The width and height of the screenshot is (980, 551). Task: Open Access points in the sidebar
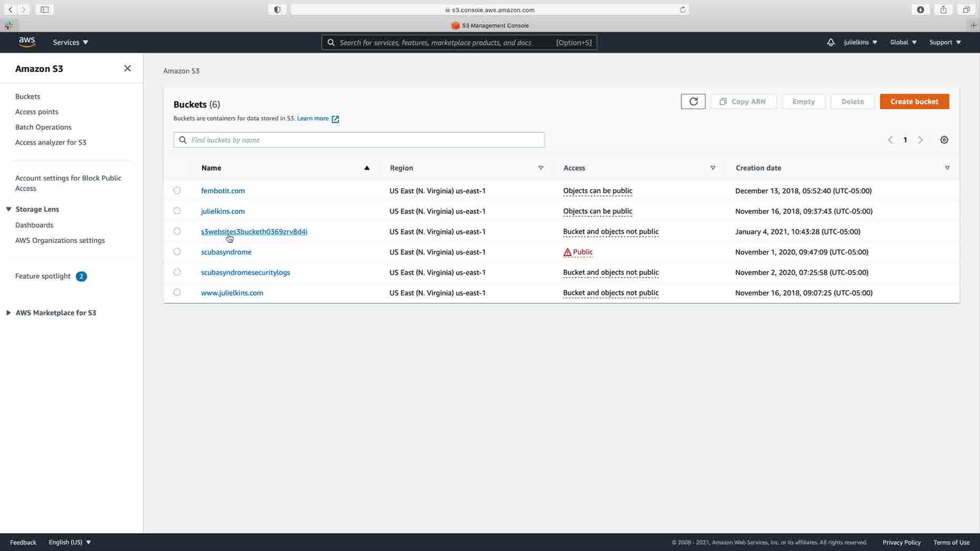[37, 112]
